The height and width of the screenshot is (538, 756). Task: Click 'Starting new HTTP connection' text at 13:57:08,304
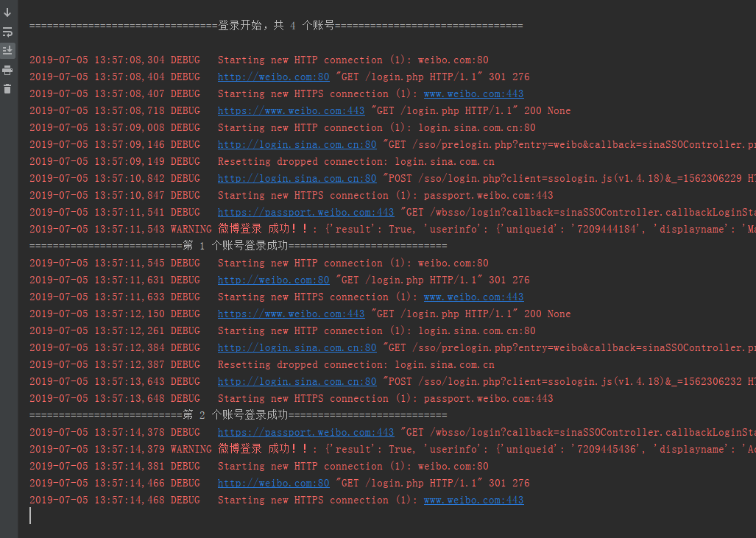tap(300, 60)
